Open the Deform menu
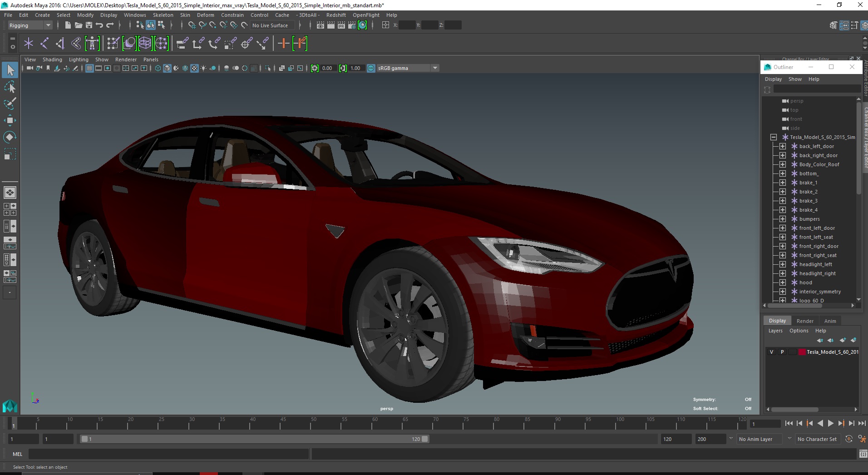This screenshot has width=868, height=475. (x=205, y=15)
